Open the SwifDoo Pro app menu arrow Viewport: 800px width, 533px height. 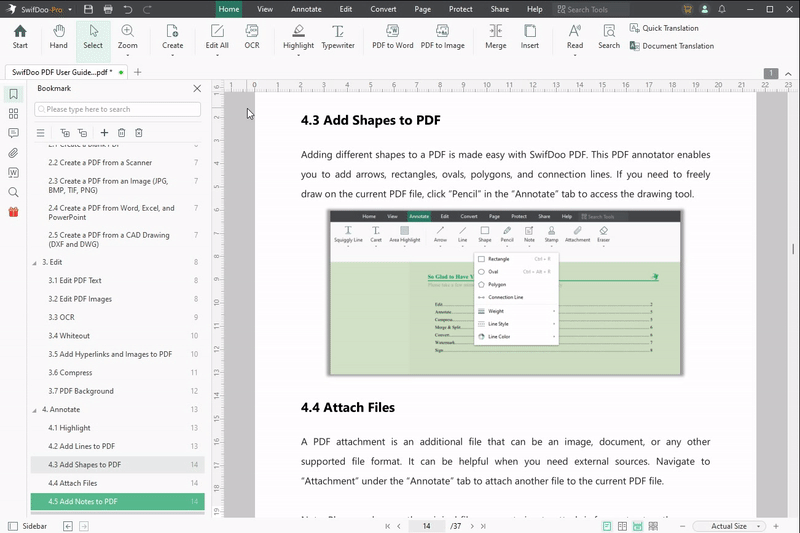pyautogui.click(x=70, y=10)
